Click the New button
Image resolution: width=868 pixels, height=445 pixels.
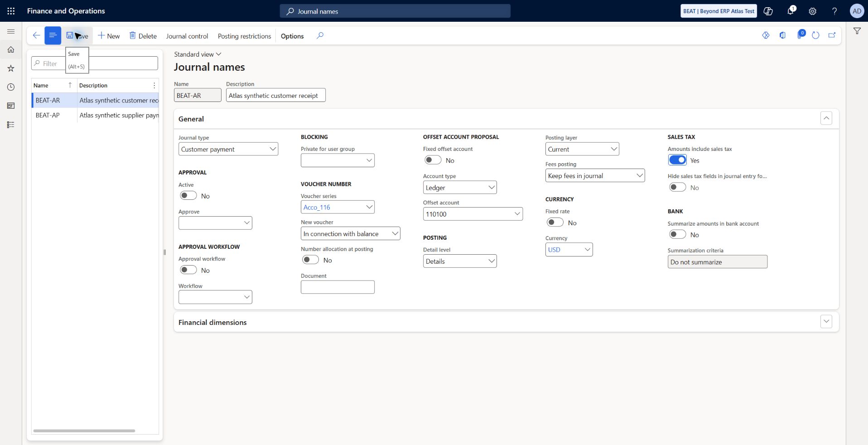(109, 36)
